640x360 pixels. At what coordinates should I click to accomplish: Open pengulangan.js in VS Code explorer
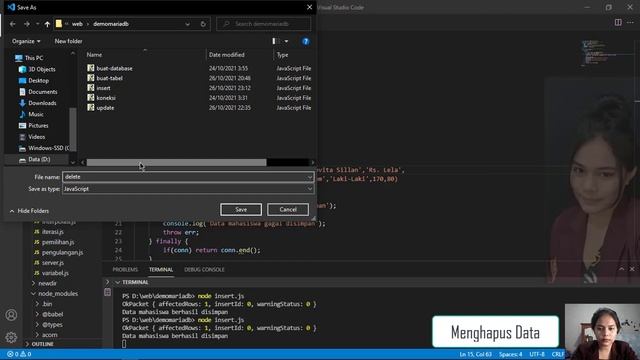coord(62,252)
